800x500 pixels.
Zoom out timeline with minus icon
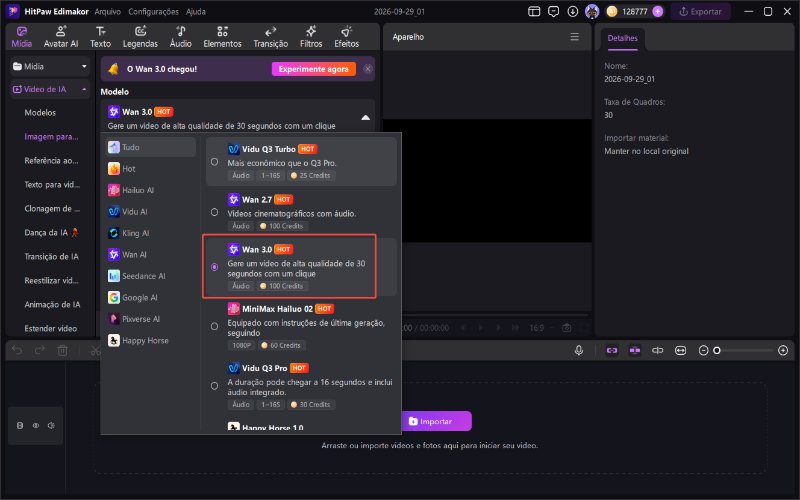coord(703,351)
